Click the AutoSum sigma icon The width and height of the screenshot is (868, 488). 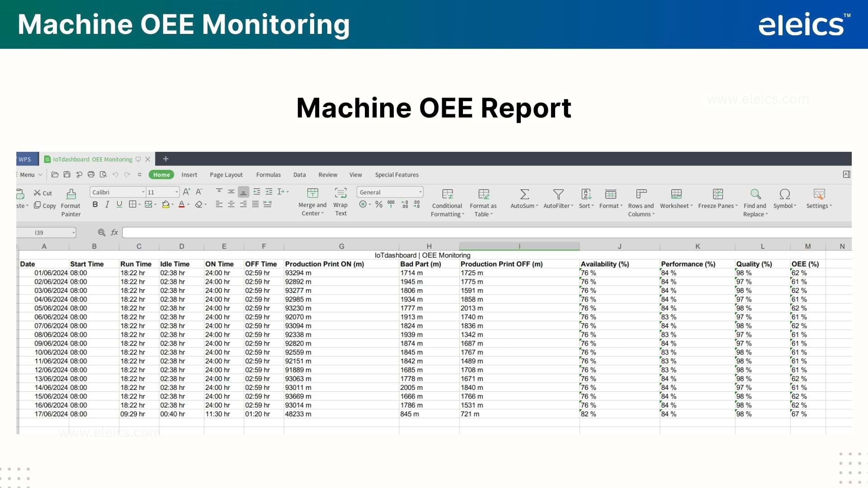(524, 194)
